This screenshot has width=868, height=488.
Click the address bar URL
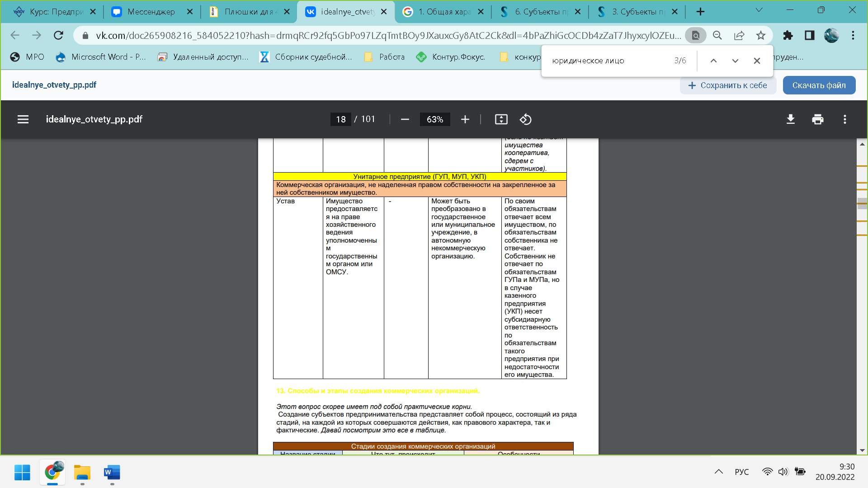pyautogui.click(x=388, y=35)
